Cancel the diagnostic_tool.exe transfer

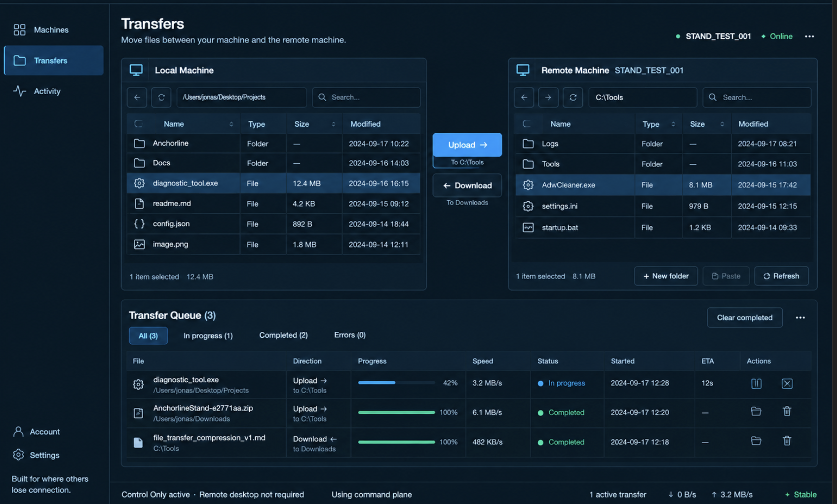click(787, 383)
